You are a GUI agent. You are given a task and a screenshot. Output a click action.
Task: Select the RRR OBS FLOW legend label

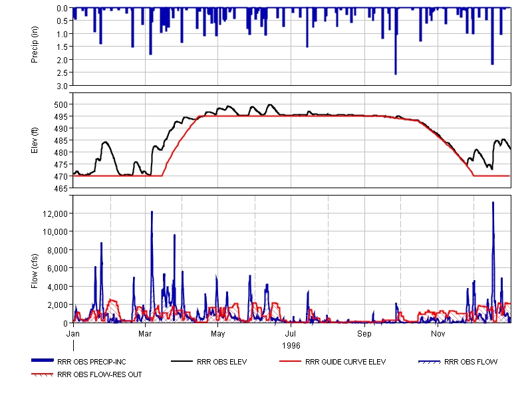click(x=471, y=362)
